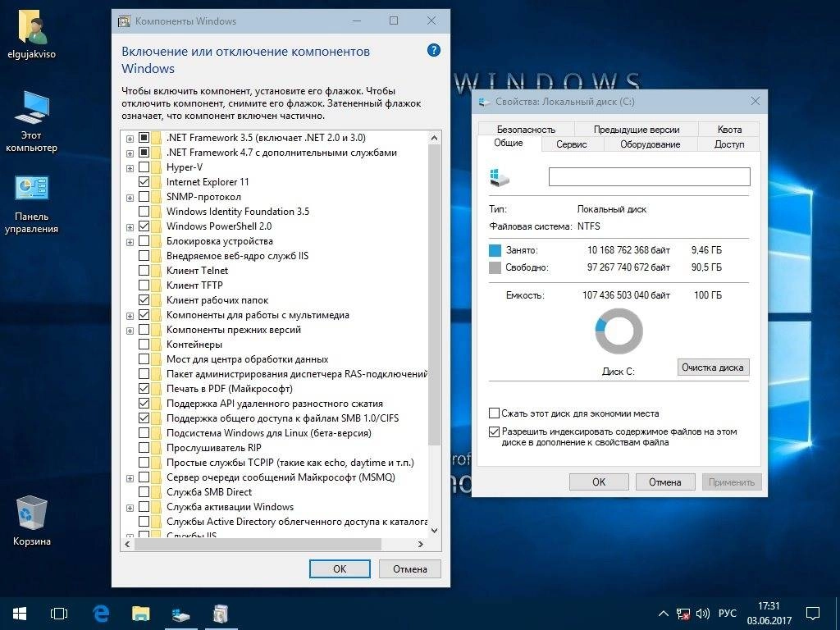Click the components list vertical scrollbar thumb
The height and width of the screenshot is (630, 840).
(435, 294)
